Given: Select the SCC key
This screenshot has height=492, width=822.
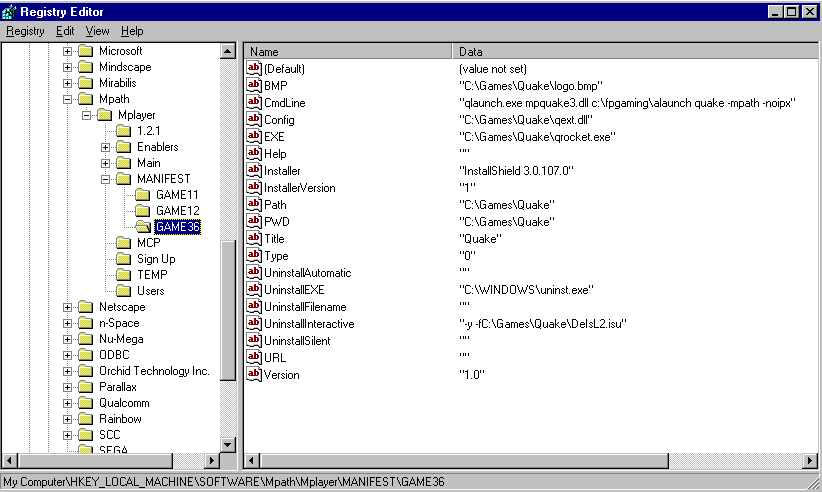Looking at the screenshot, I should 110,435.
